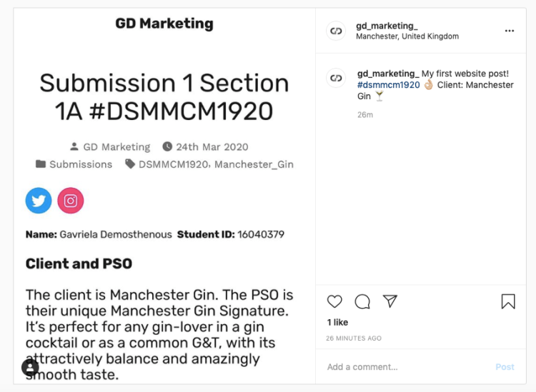536x392 pixels.
Task: Open the Manchester, United Kingdom location
Action: (407, 36)
